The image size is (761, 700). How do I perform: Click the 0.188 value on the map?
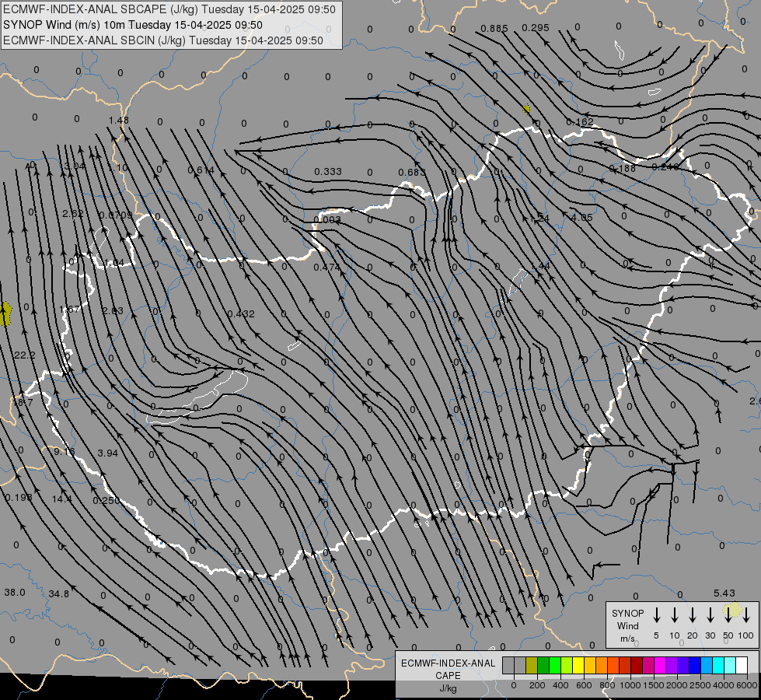pos(622,168)
